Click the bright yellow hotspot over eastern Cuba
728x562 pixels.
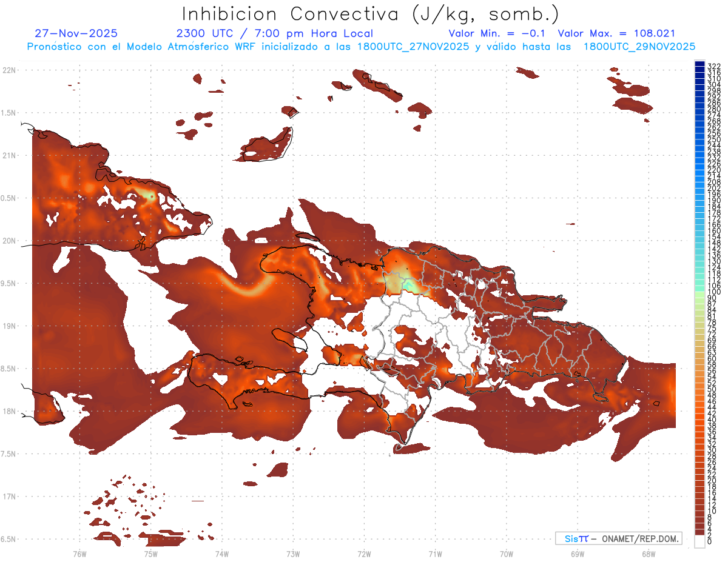pyautogui.click(x=150, y=196)
